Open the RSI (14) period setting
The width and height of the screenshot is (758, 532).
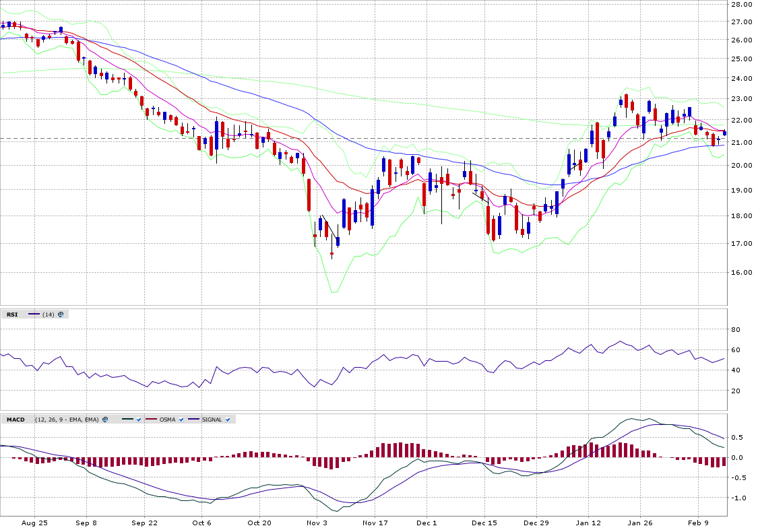[48, 314]
